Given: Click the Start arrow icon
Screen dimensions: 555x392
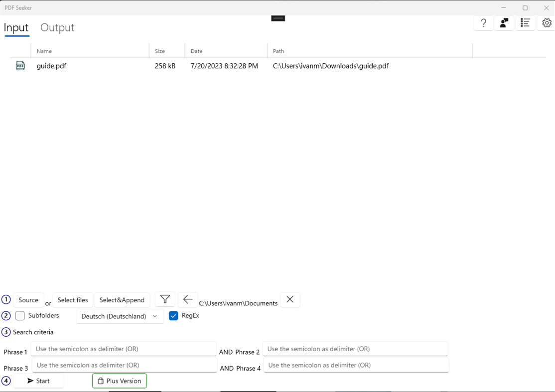Looking at the screenshot, I should coord(31,381).
